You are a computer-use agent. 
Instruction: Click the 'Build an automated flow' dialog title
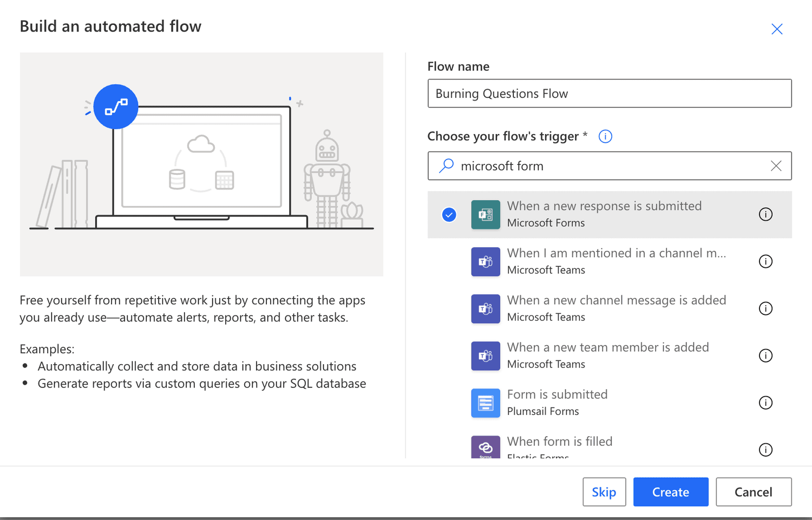110,26
